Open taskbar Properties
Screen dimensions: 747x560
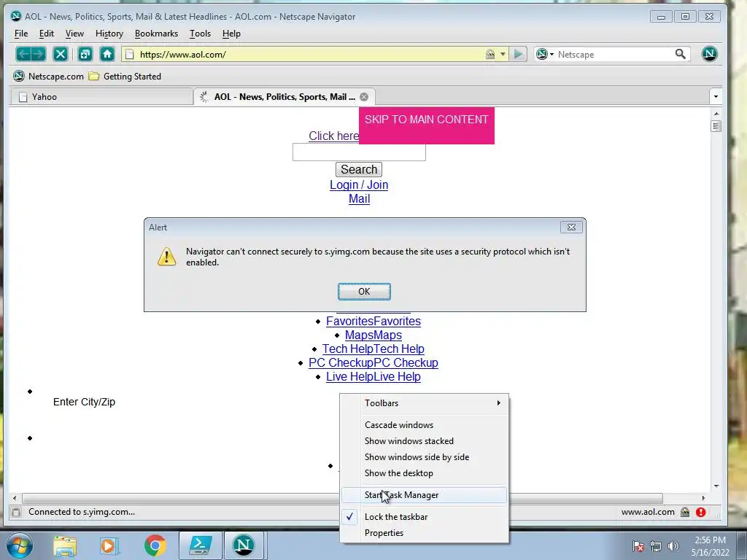tap(424, 533)
